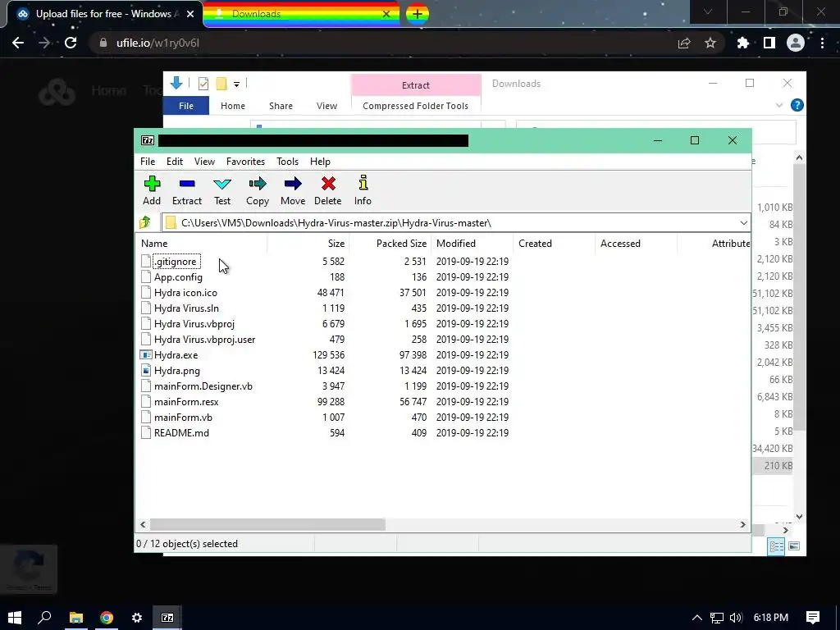Click the Add toolbar icon in 7-Zip
The image size is (840, 630).
pos(152,185)
